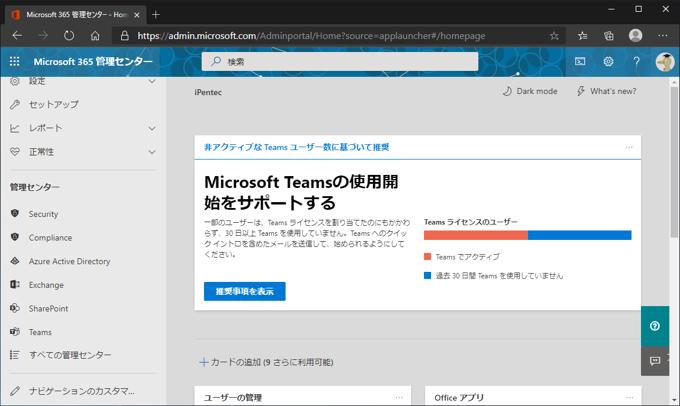Open the app launcher waffle icon
The height and width of the screenshot is (406, 680).
[14, 62]
